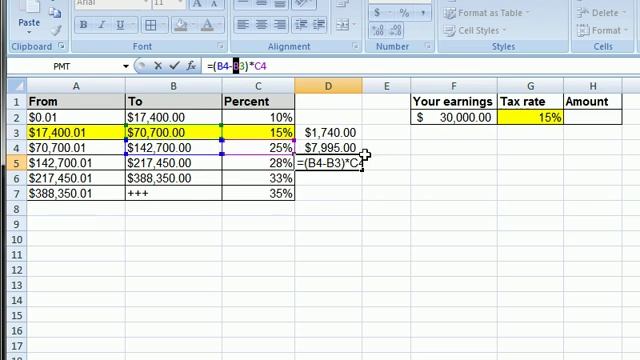Click the Merge and Center icon

click(342, 25)
